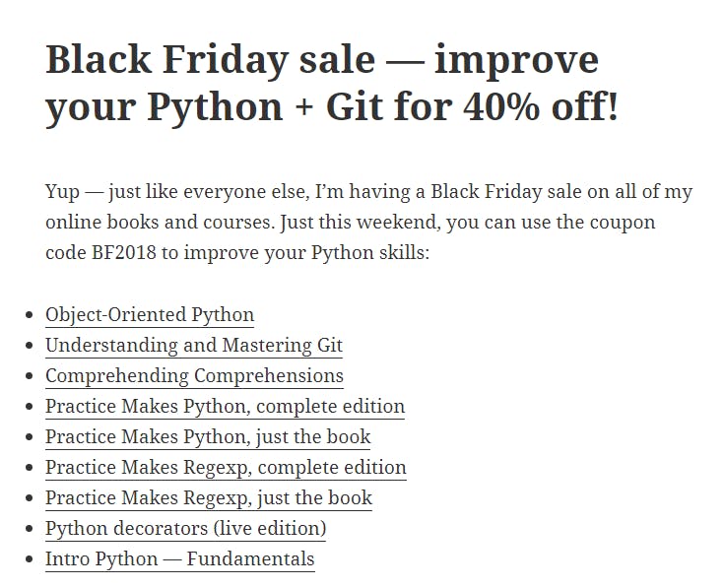Viewport: 725px width, 588px height.
Task: Open Practice Makes Regexp, complete edition
Action: point(226,468)
